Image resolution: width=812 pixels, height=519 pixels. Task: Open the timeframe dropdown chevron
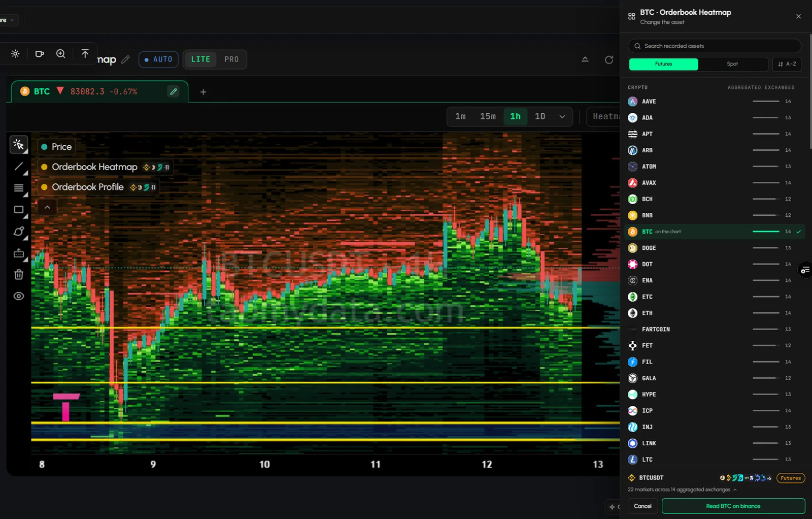pos(562,117)
